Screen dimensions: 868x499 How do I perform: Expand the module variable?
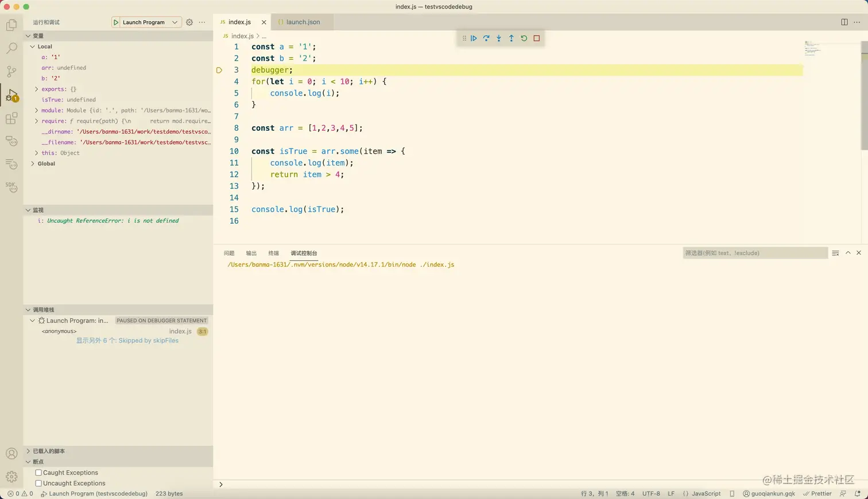(x=37, y=110)
